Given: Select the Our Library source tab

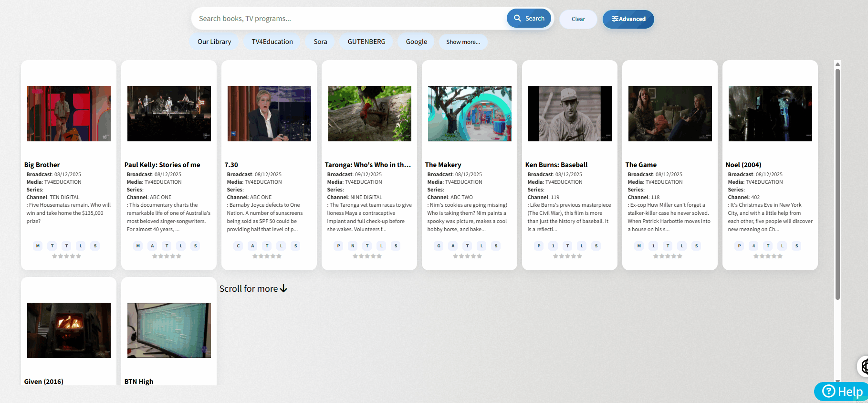Looking at the screenshot, I should click(x=214, y=42).
